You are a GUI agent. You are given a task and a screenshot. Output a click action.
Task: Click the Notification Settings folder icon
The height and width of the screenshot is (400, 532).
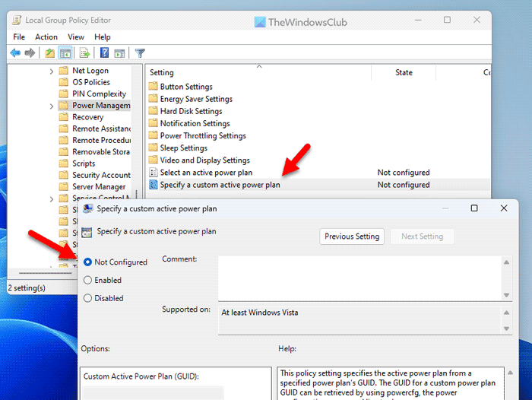coord(154,123)
